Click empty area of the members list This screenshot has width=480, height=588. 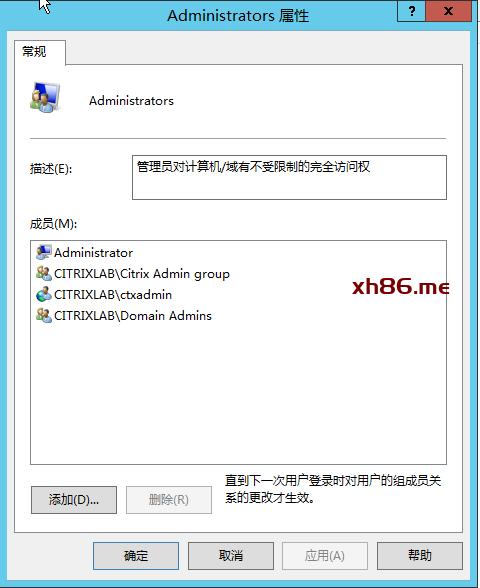(x=238, y=394)
